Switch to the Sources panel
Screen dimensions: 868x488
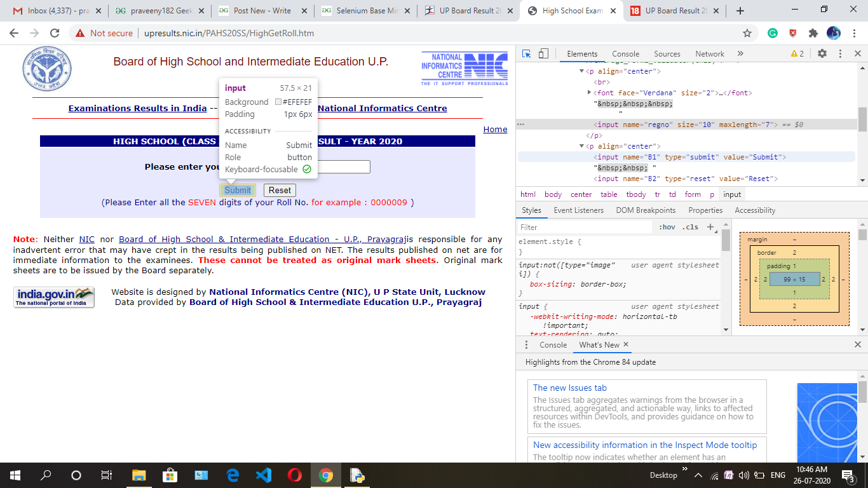[667, 54]
